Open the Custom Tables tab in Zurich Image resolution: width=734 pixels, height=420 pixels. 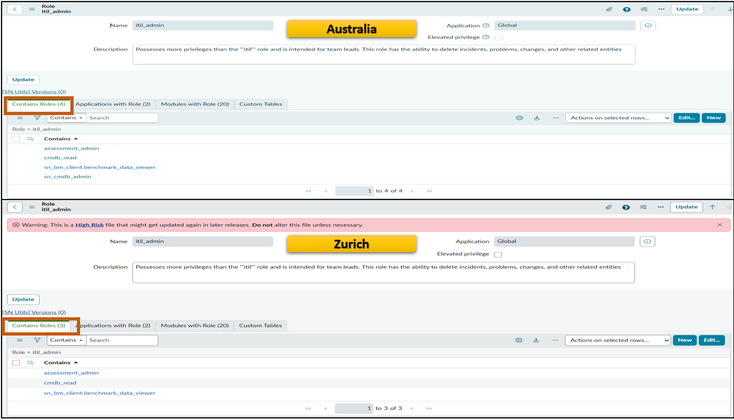coord(260,325)
